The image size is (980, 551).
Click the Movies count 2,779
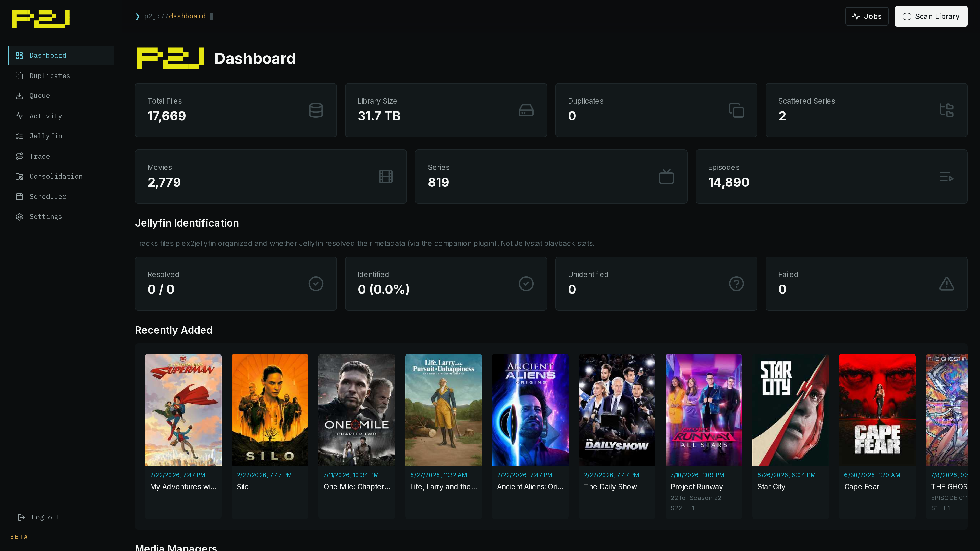click(x=164, y=183)
